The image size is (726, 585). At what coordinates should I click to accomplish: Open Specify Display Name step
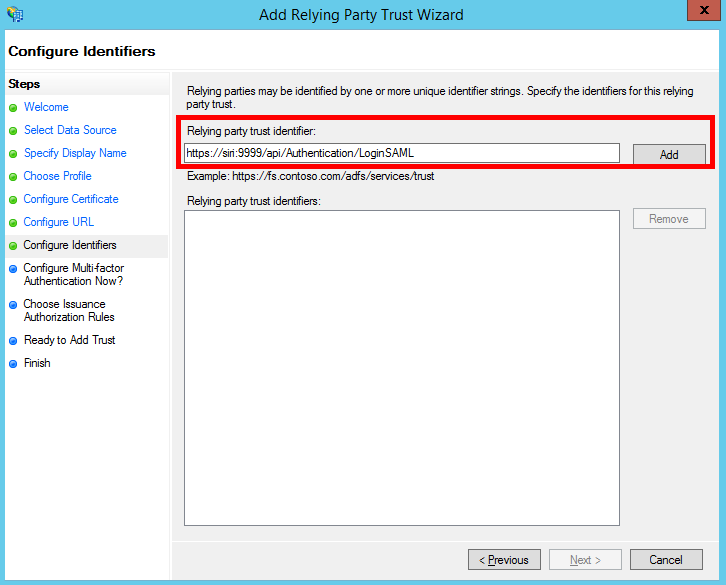(x=75, y=153)
